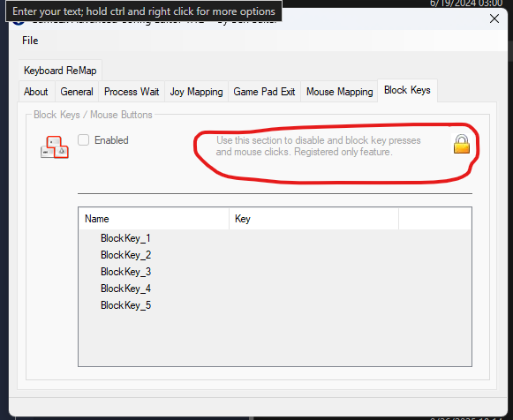Open the File menu
Viewport: 513px width, 420px height.
[x=30, y=41]
